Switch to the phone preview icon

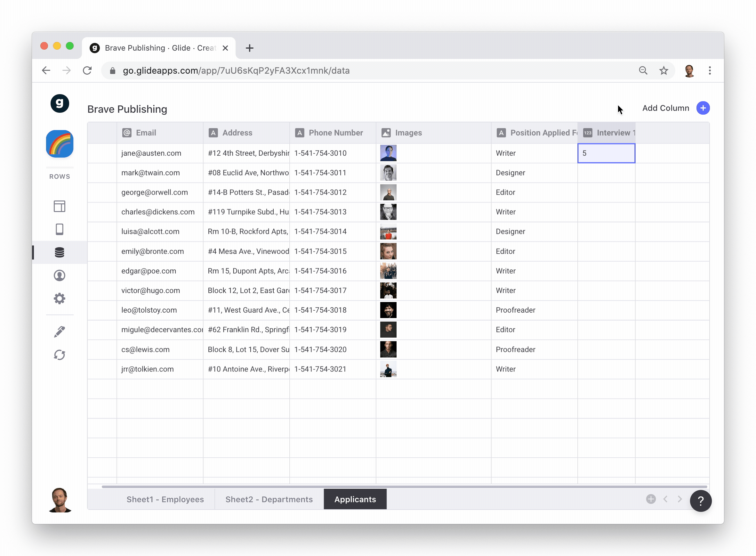60,230
